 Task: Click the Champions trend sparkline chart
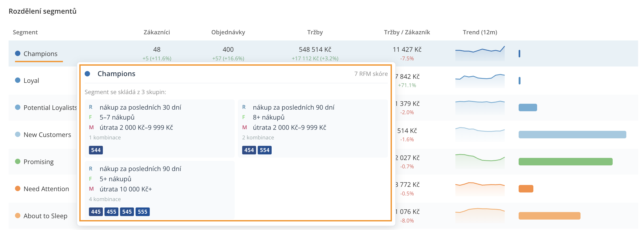[480, 53]
